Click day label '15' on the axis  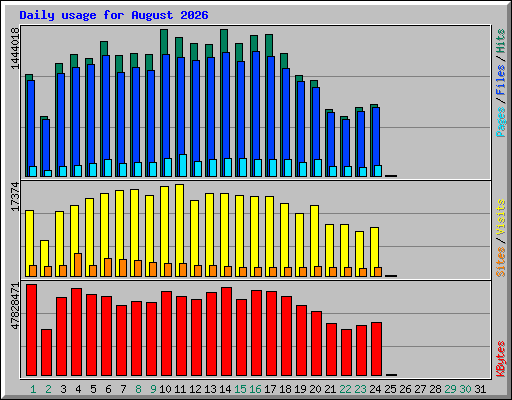coord(240,389)
